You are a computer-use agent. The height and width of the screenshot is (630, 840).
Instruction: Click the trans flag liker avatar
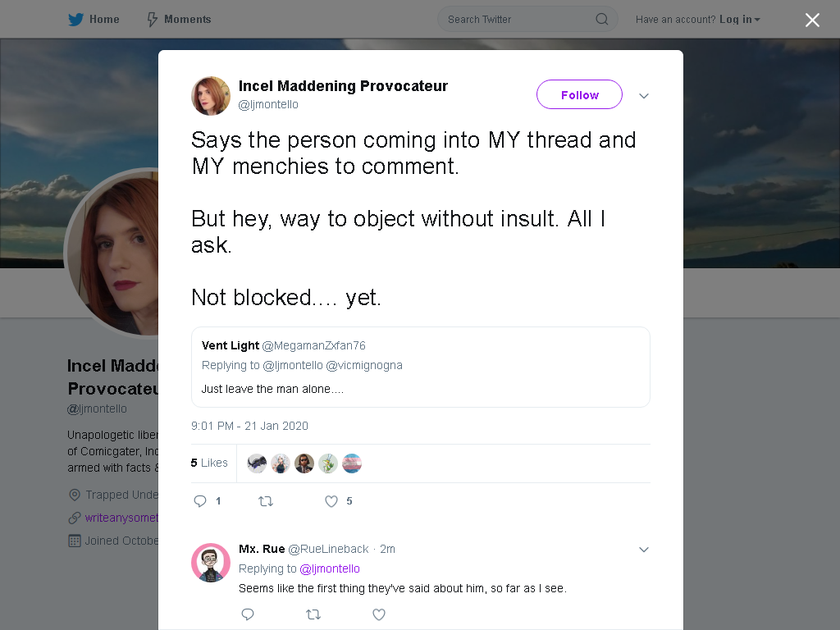click(352, 463)
